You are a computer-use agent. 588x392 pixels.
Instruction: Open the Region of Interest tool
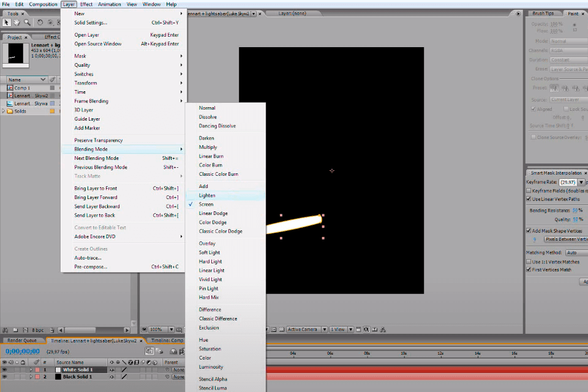273,329
